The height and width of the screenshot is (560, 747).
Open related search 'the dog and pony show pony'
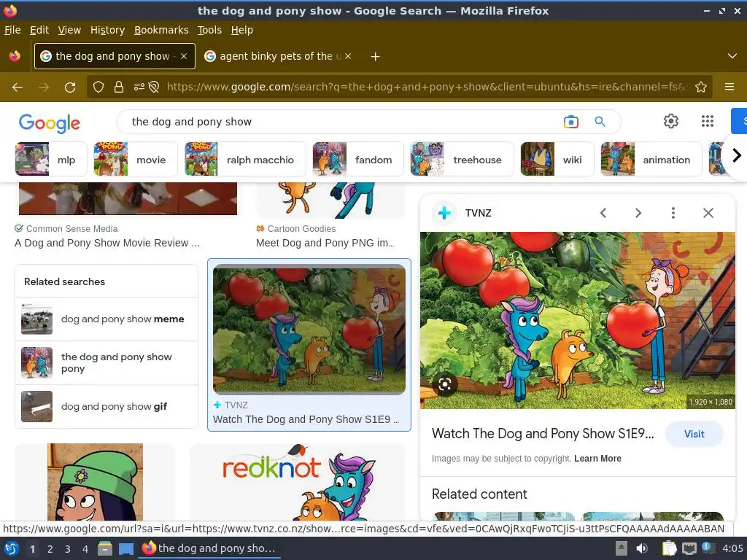107,363
